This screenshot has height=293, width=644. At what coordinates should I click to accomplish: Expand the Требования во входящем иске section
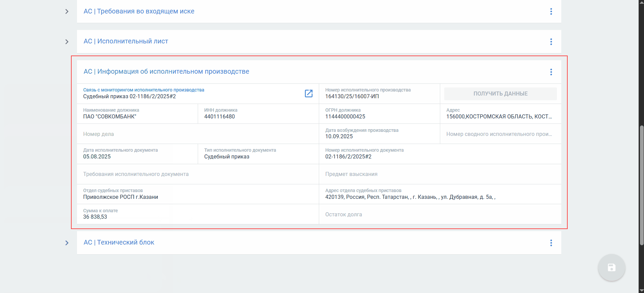point(67,11)
